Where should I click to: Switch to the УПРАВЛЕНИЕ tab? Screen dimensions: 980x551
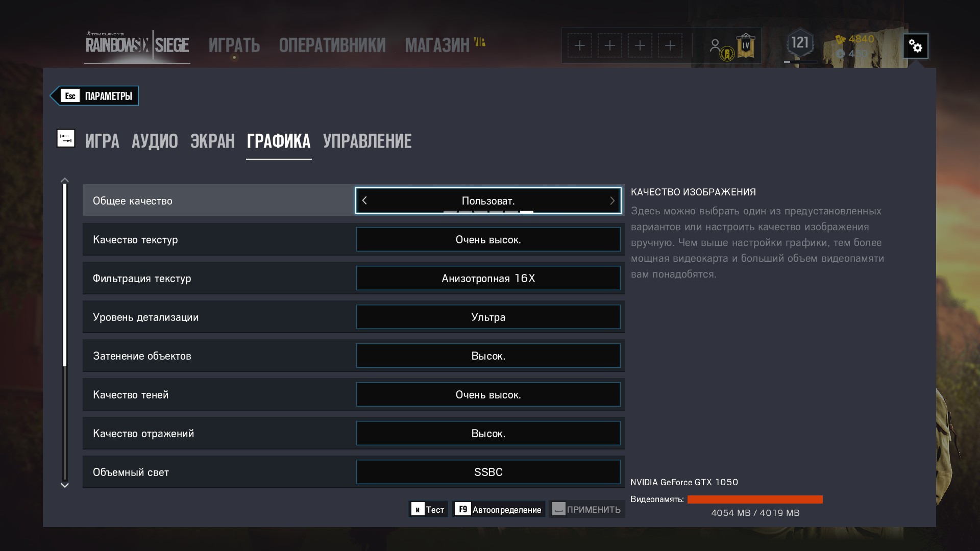click(367, 141)
